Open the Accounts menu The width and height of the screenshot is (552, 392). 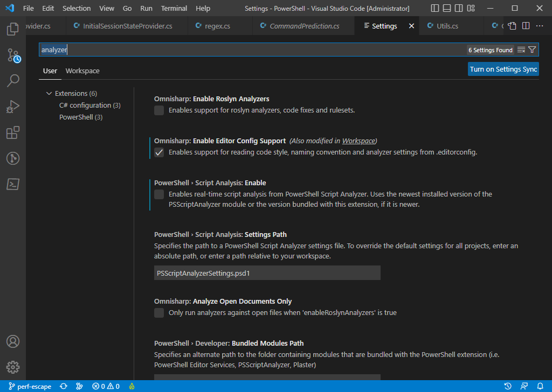pyautogui.click(x=13, y=341)
